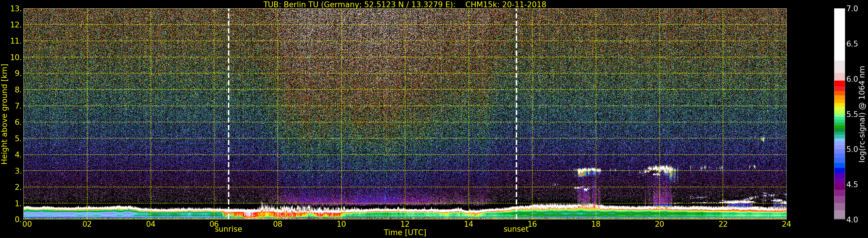Viewport: 868px width, 238px height.
Task: Select height-axis tick label '2.'
Action: tap(18, 187)
